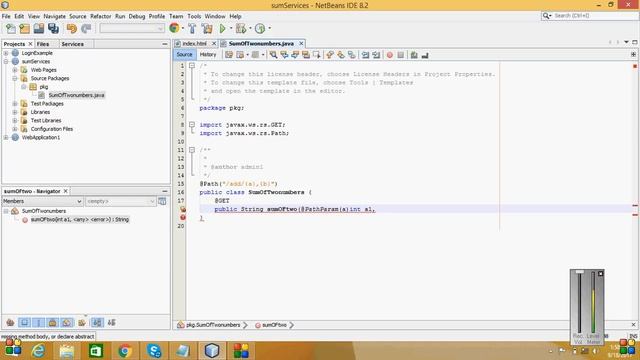Screen dimensions: 640x360
Task: Click the Save All toolbar icon
Action: coord(53,28)
